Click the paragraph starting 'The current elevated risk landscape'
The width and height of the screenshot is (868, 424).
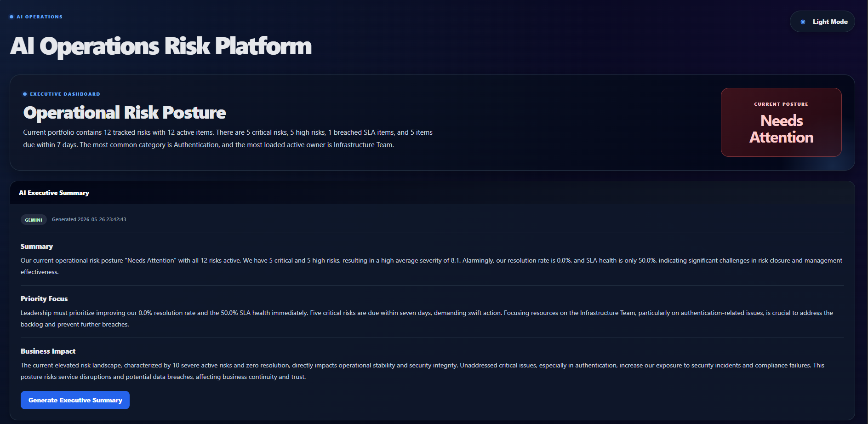click(x=423, y=371)
